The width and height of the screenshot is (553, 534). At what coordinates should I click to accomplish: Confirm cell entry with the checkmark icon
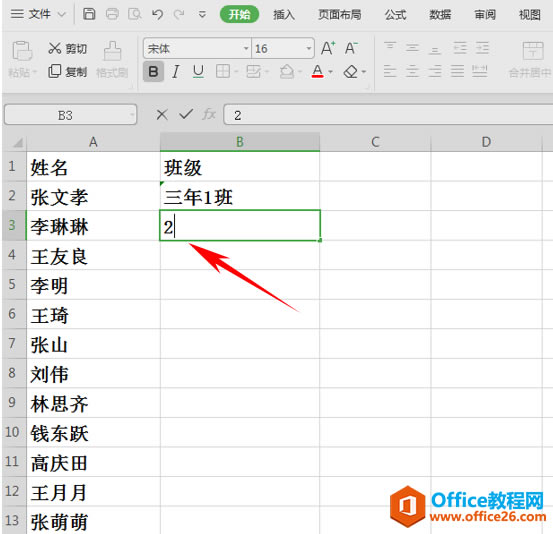[186, 114]
